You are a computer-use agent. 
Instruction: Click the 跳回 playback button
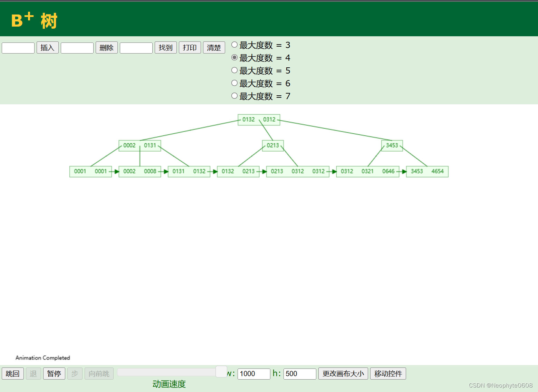pos(12,373)
